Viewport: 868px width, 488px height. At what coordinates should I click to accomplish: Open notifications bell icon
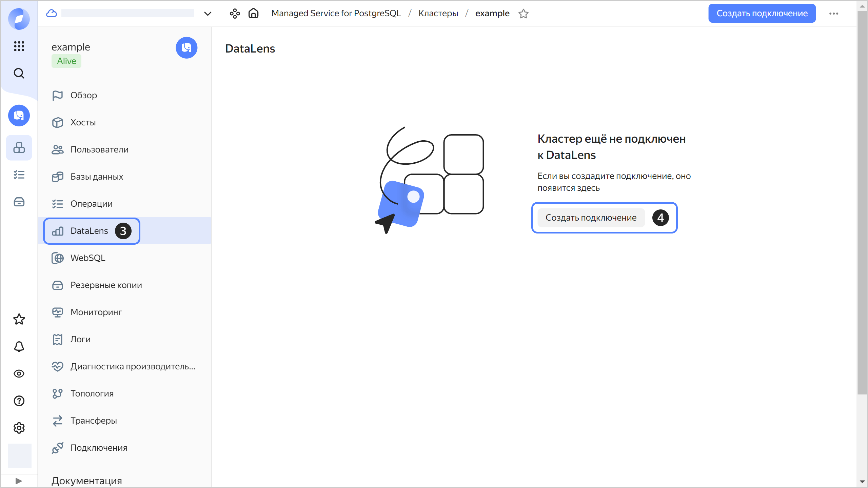19,346
